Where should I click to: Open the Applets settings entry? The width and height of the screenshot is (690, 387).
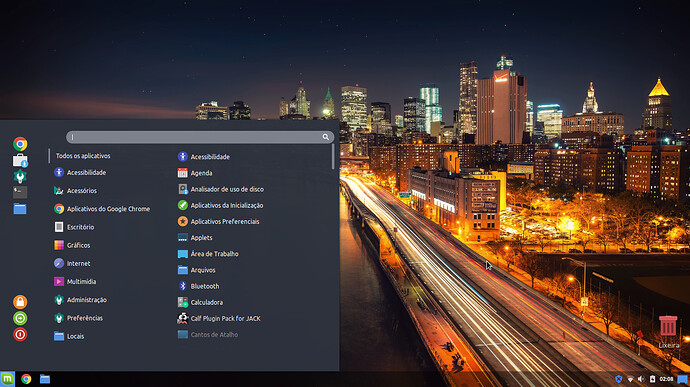click(x=195, y=238)
